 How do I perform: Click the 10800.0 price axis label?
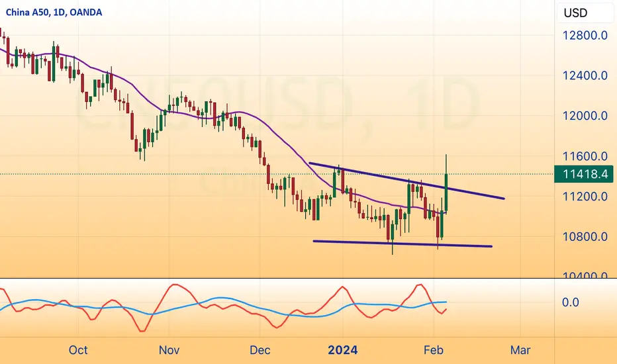coord(585,236)
